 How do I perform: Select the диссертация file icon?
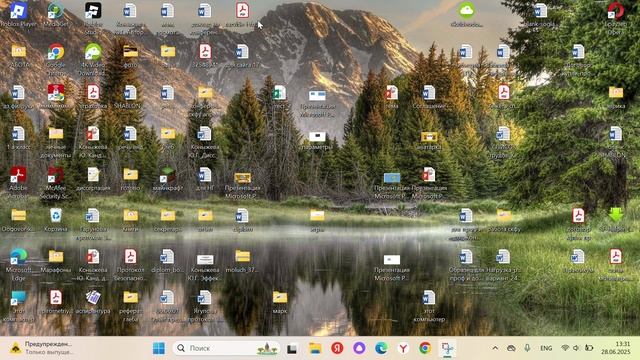pos(93,175)
